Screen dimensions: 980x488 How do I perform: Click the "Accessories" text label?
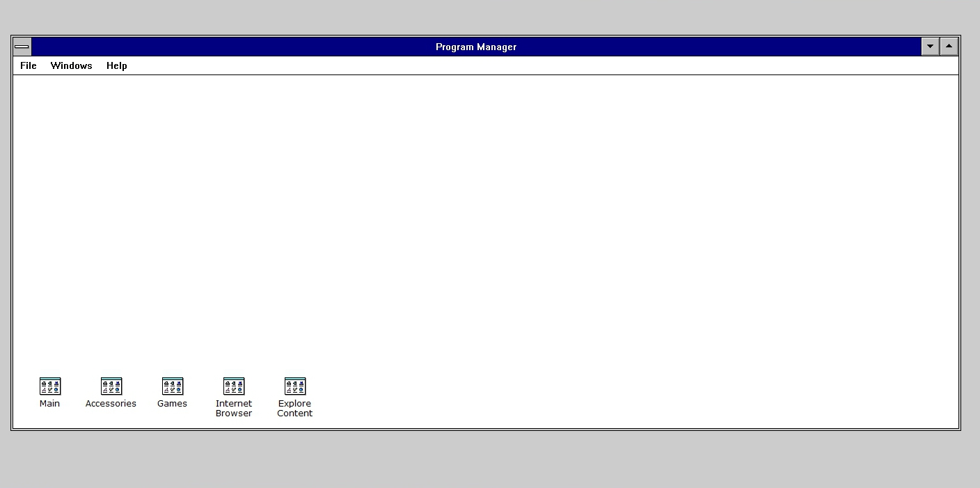pyautogui.click(x=111, y=404)
